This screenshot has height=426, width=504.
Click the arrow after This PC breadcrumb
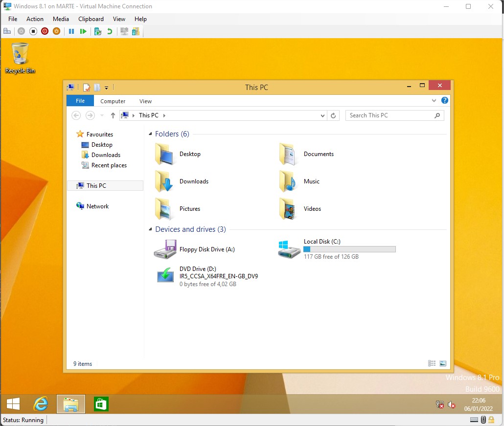pos(164,115)
